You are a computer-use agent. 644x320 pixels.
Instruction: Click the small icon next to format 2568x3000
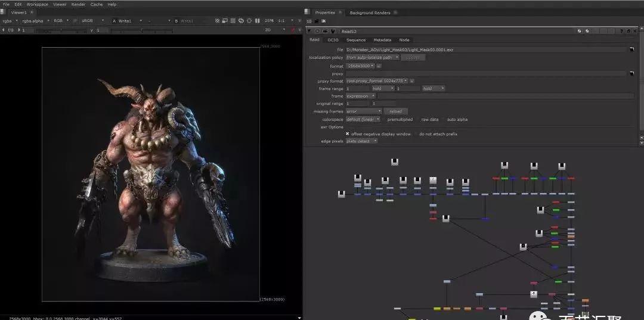coord(379,66)
